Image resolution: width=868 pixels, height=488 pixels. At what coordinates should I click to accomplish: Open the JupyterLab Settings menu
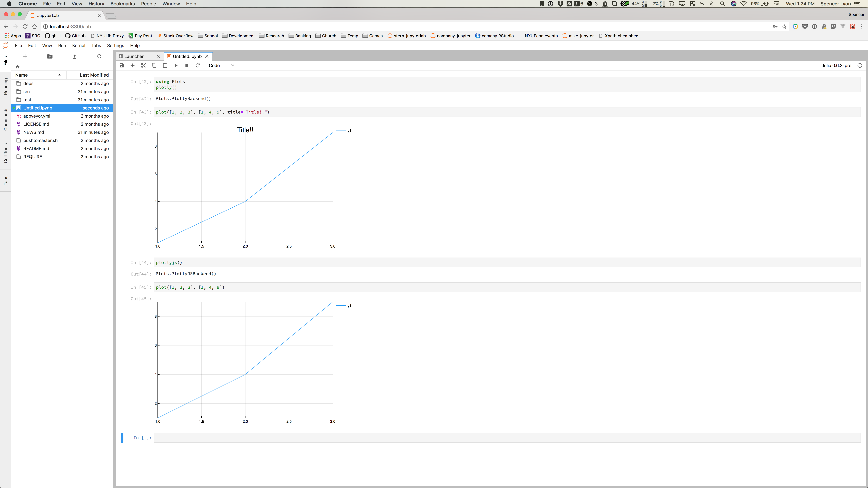pos(116,45)
